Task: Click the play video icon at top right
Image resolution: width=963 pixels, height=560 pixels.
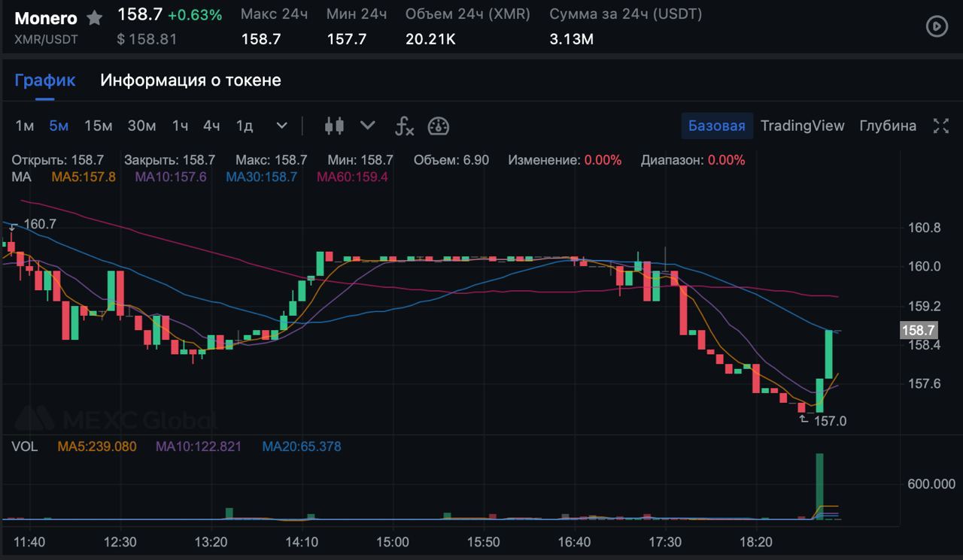Action: coord(936,27)
